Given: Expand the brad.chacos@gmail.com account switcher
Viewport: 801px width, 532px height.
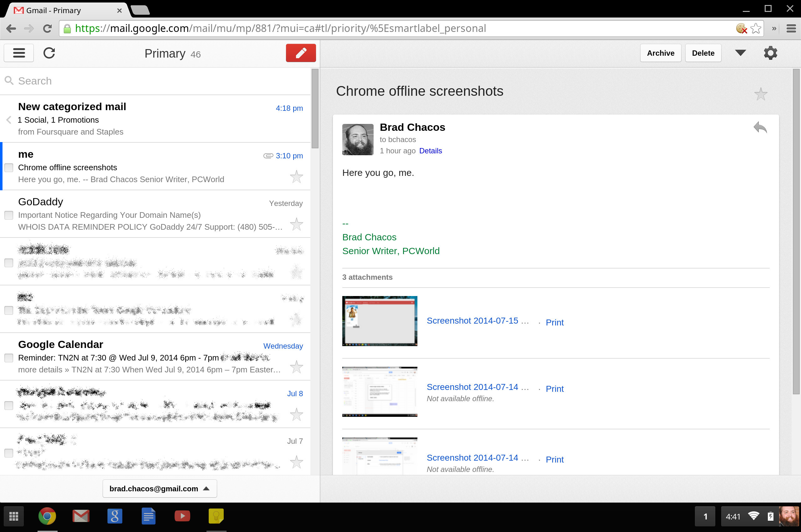Looking at the screenshot, I should point(160,489).
